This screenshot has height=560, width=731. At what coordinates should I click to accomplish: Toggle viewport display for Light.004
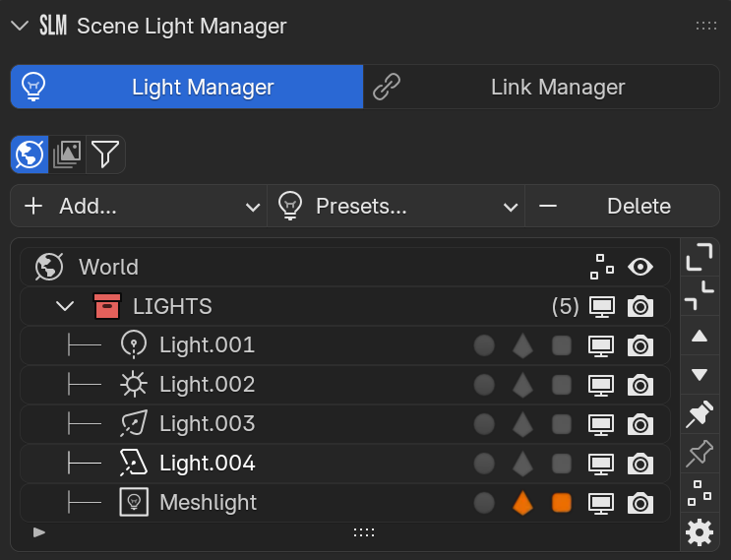[601, 465]
